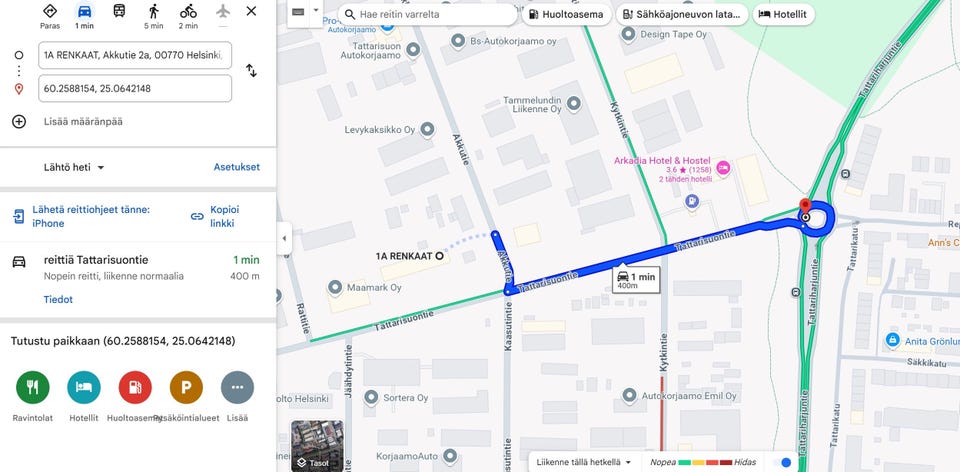Choose the walking travel mode
The image size is (960, 472).
(154, 11)
